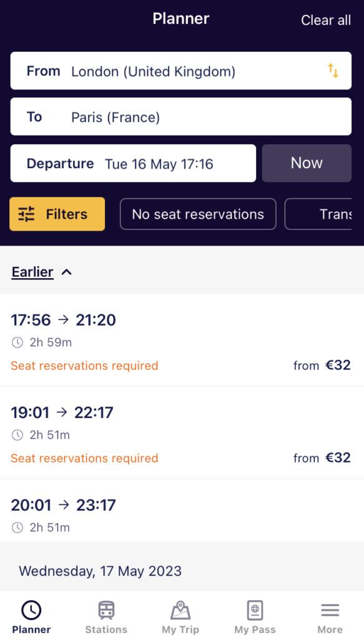
Task: Set departure time to Now
Action: pyautogui.click(x=307, y=163)
